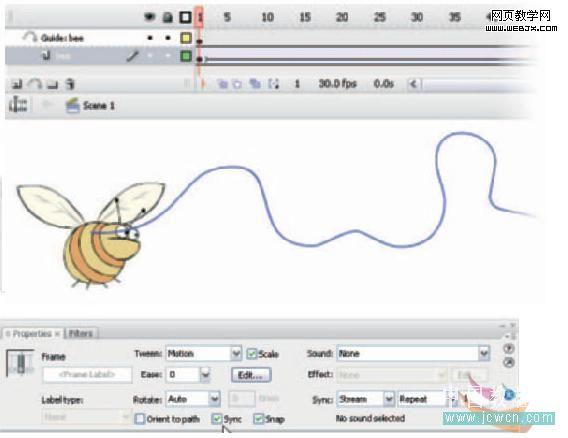568x438 pixels.
Task: Click the Show/Hide All Layers eye icon
Action: click(149, 17)
